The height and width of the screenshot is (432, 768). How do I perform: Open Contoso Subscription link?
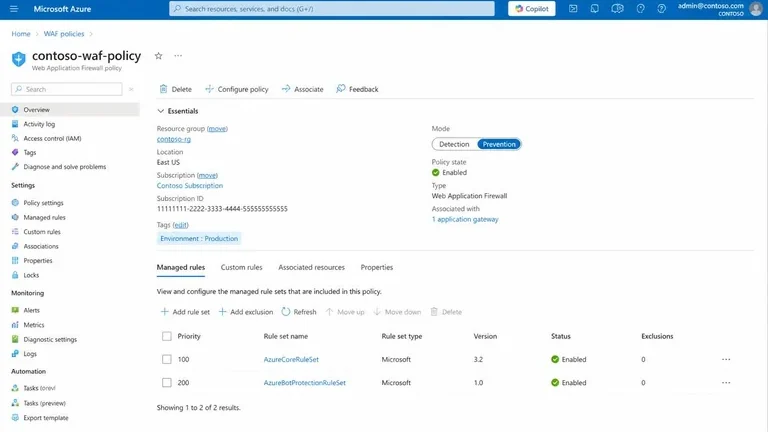[190, 186]
